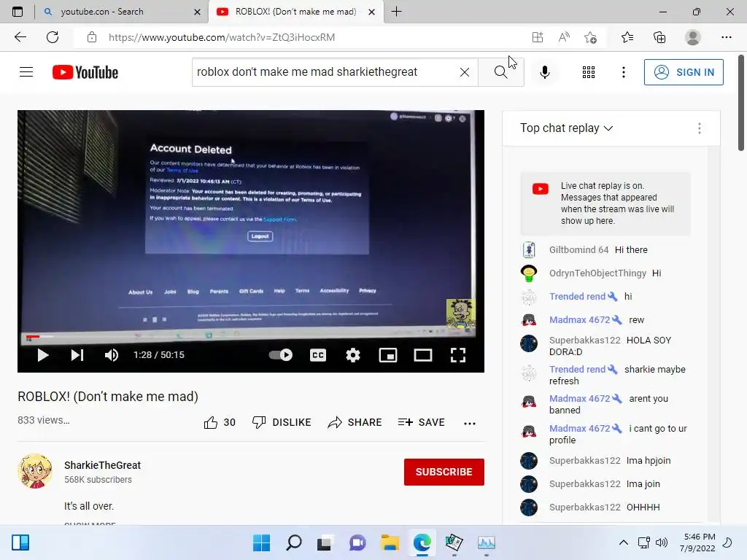The width and height of the screenshot is (747, 560).
Task: Mute the video volume speaker icon
Action: pyautogui.click(x=112, y=355)
